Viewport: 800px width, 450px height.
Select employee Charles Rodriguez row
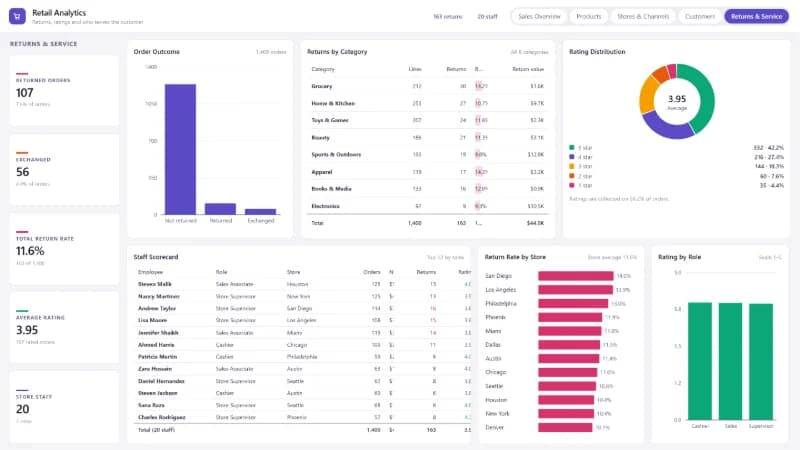[x=303, y=417]
